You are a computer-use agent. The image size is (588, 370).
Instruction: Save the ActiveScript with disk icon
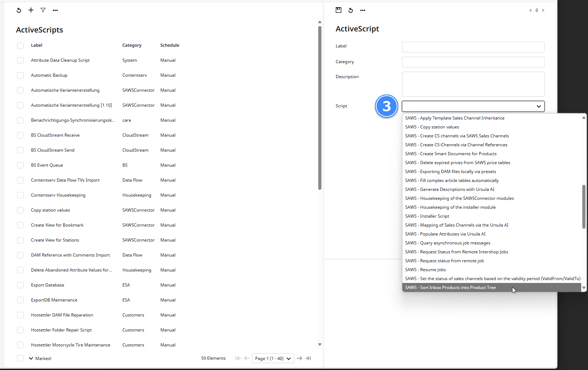click(339, 10)
